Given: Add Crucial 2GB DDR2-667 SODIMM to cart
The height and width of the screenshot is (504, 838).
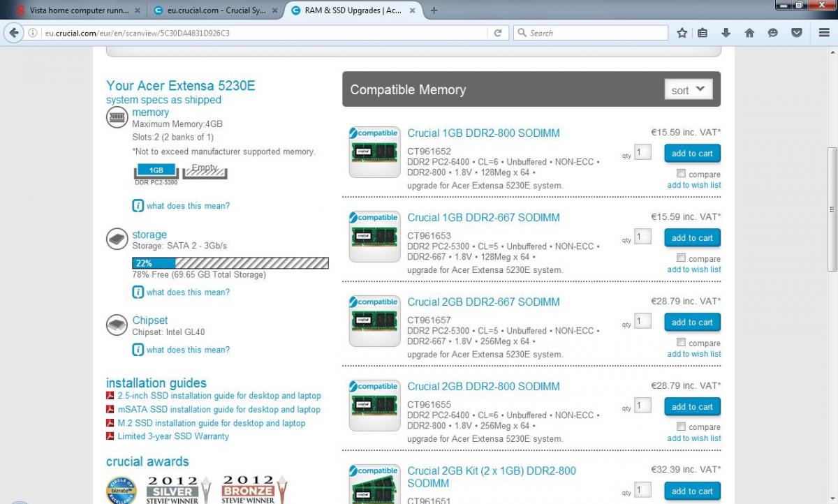Looking at the screenshot, I should (x=693, y=323).
